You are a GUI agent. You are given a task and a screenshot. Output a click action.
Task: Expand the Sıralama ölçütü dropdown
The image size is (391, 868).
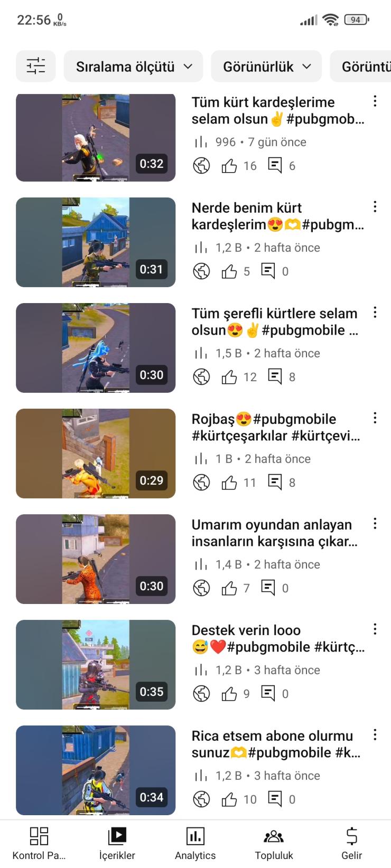click(x=133, y=66)
